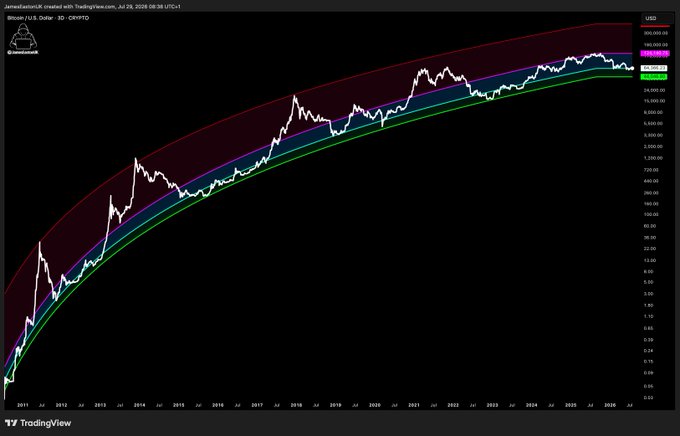Click the 5,500.00 price axis label
The height and width of the screenshot is (436, 680).
654,124
